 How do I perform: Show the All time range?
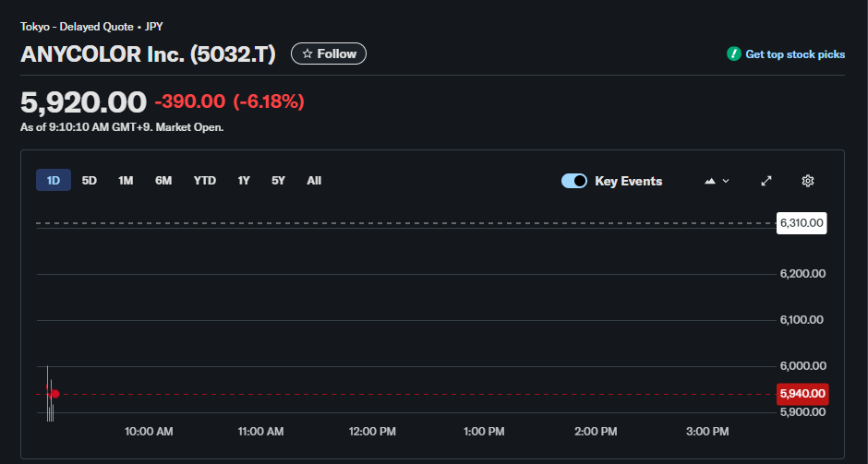pyautogui.click(x=314, y=180)
